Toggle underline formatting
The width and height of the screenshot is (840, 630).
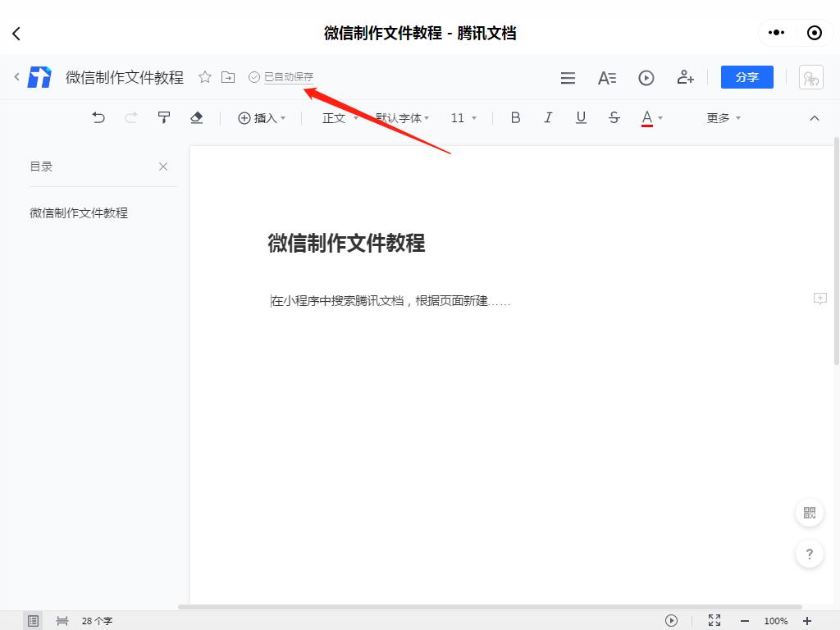click(x=581, y=117)
